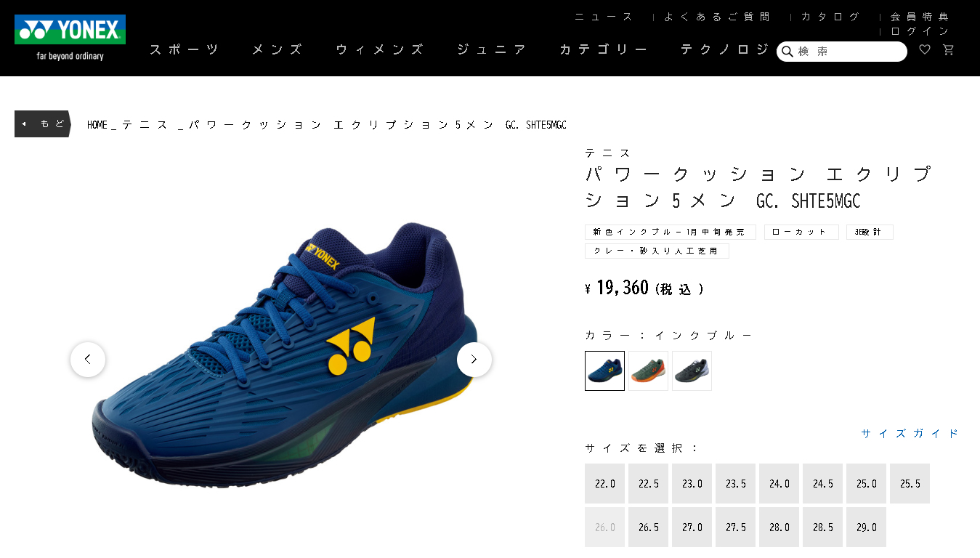Choose size 22.0
980x558 pixels.
[x=604, y=484]
